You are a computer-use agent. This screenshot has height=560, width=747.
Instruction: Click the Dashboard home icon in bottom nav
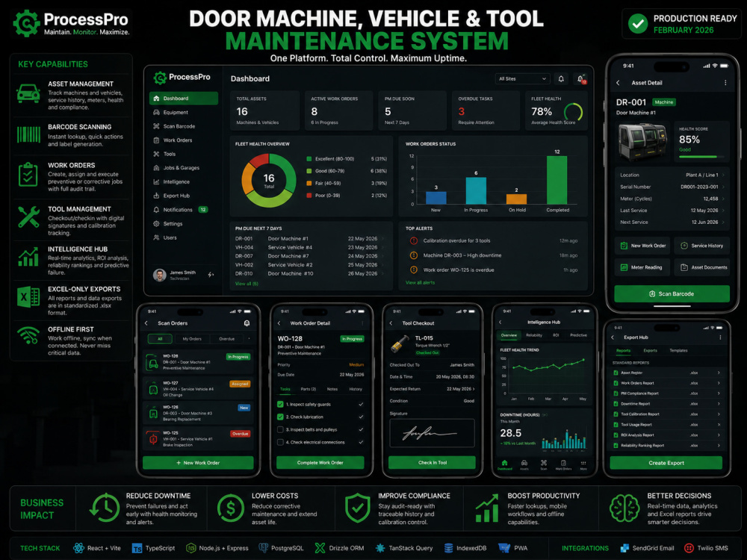point(504,464)
